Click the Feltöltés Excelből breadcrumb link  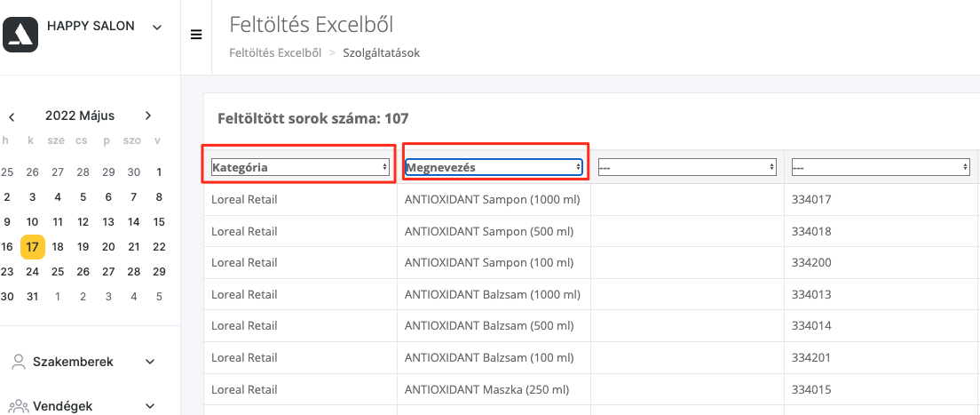coord(275,53)
